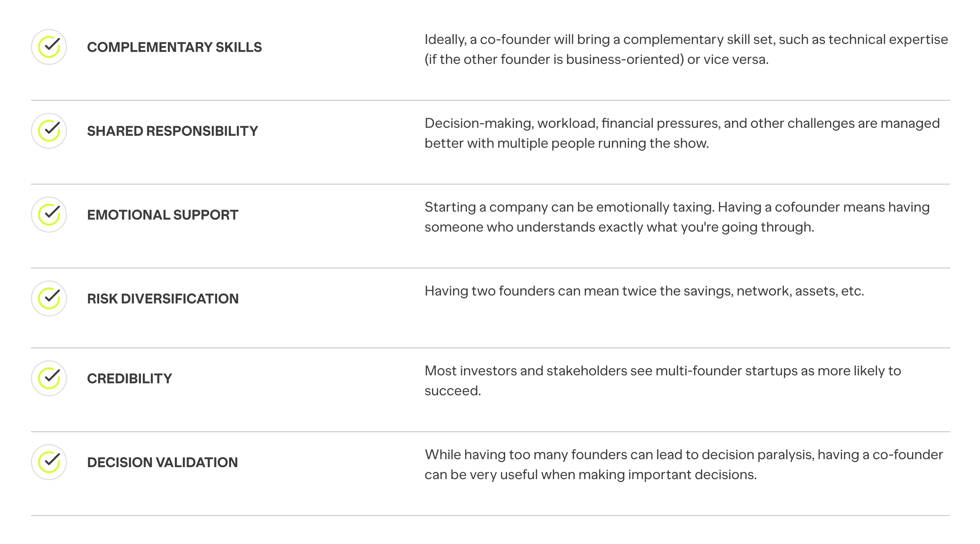The width and height of the screenshot is (980, 544).
Task: Click the sentence about twice the savings
Action: click(x=644, y=291)
